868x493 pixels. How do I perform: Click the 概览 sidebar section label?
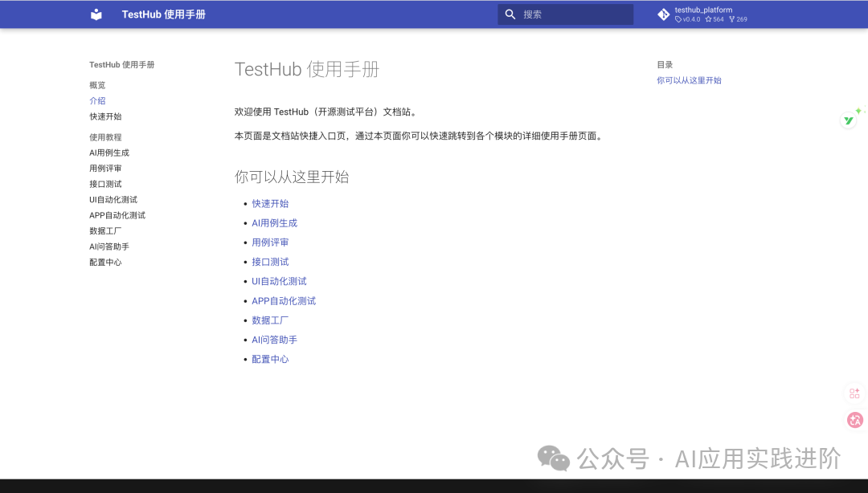97,85
